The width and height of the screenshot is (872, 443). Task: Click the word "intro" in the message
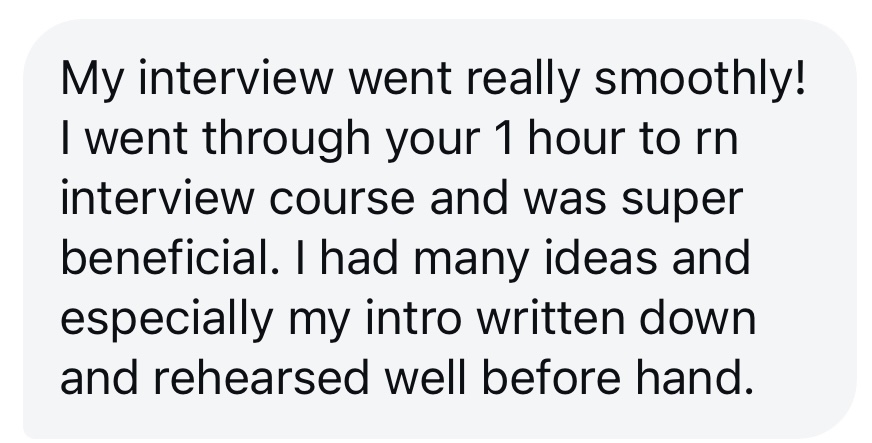413,317
